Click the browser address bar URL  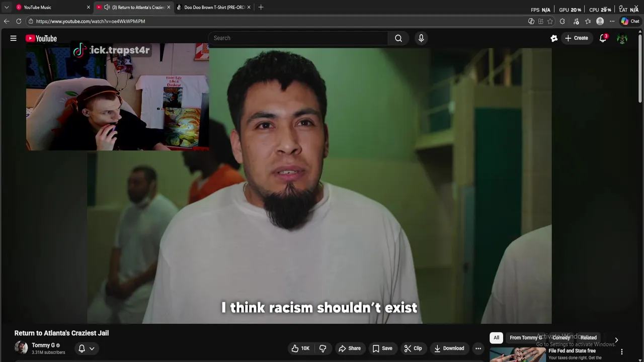[x=91, y=21]
